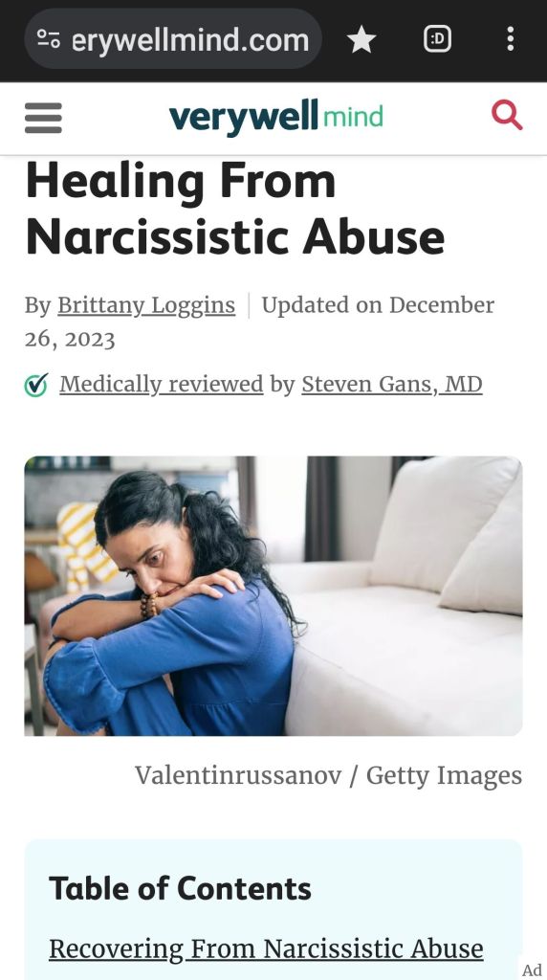Tap the Healing From Narcissistic Abuse headline
Image resolution: width=547 pixels, height=980 pixels.
[235, 210]
